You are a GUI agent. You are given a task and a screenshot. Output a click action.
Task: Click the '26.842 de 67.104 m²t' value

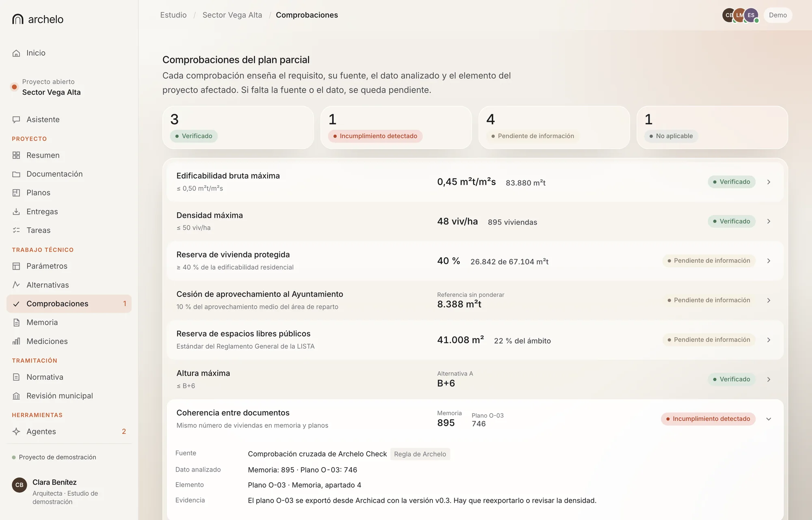(x=510, y=262)
